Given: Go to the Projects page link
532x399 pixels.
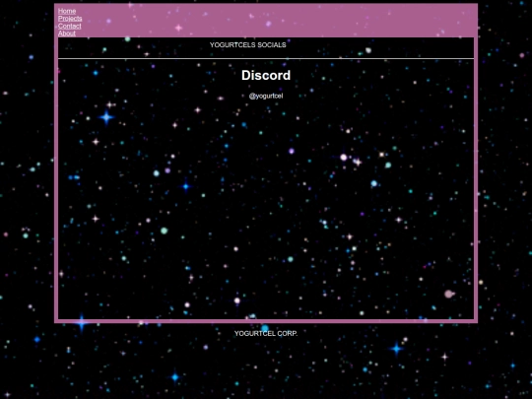Looking at the screenshot, I should pyautogui.click(x=70, y=19).
